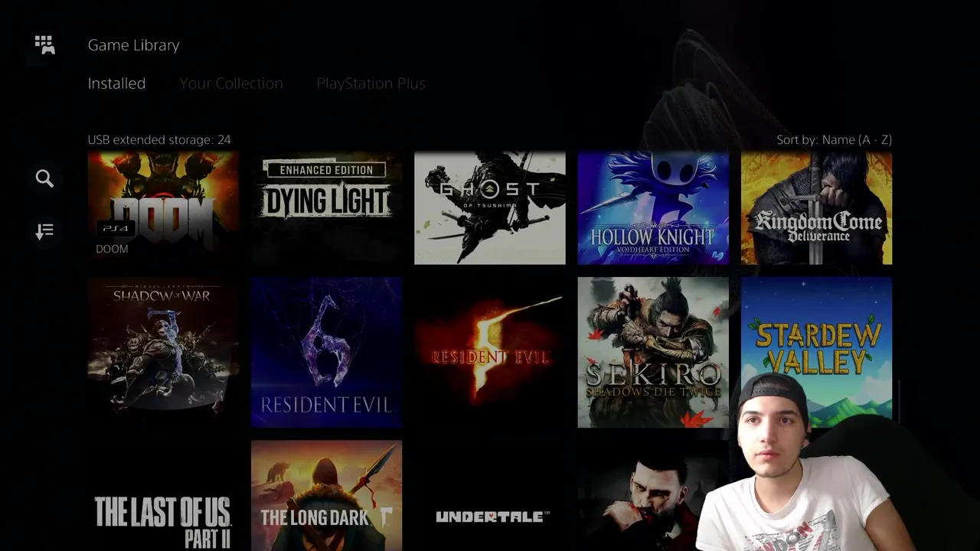Switch to Your Collection tab

click(231, 83)
